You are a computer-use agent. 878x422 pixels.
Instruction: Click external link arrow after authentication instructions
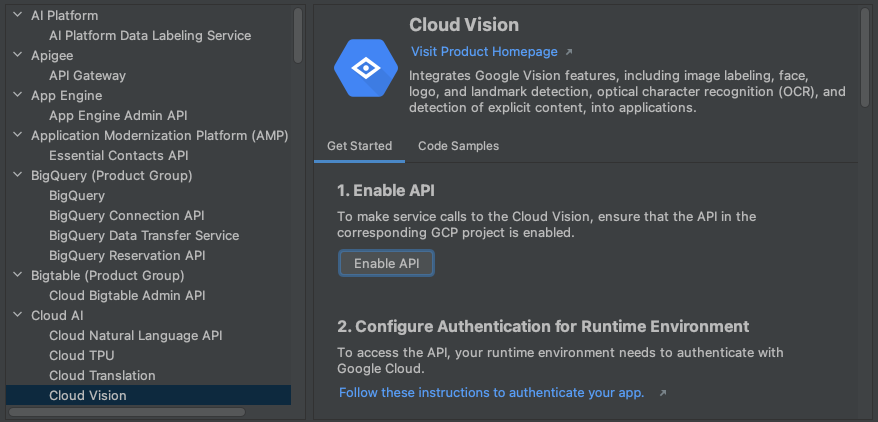click(662, 393)
